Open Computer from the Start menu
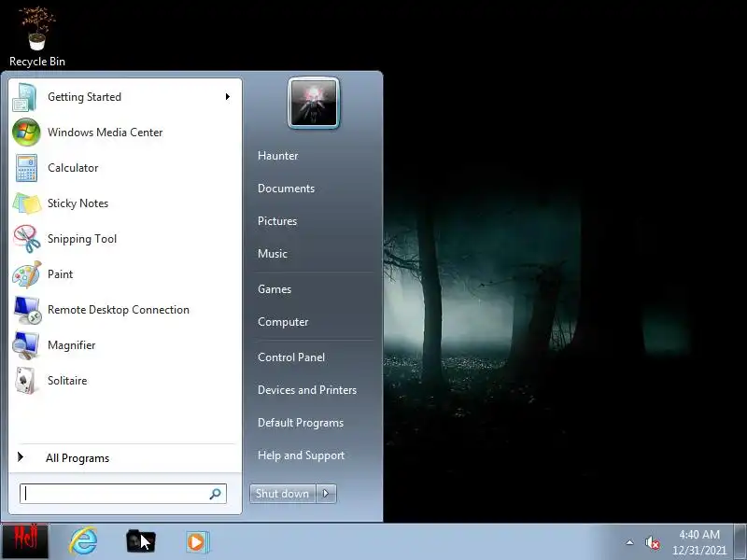747x560 pixels. (x=283, y=322)
